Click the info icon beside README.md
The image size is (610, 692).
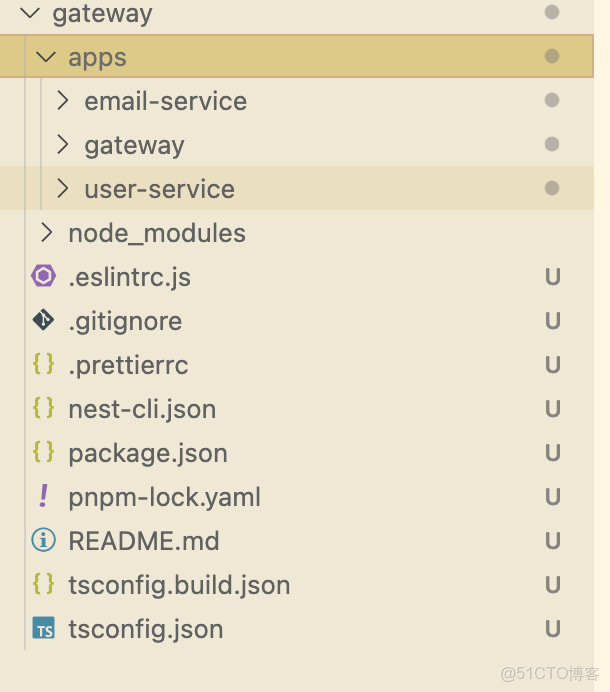[x=43, y=541]
